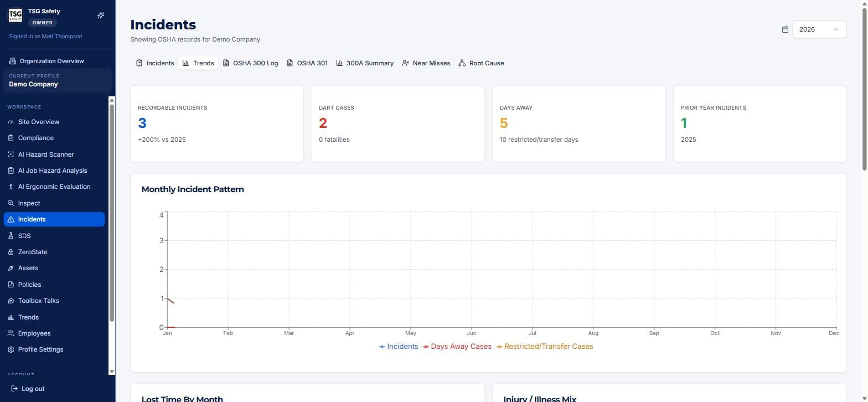The height and width of the screenshot is (402, 868).
Task: Click the Root Cause hierarchy icon
Action: (x=462, y=63)
